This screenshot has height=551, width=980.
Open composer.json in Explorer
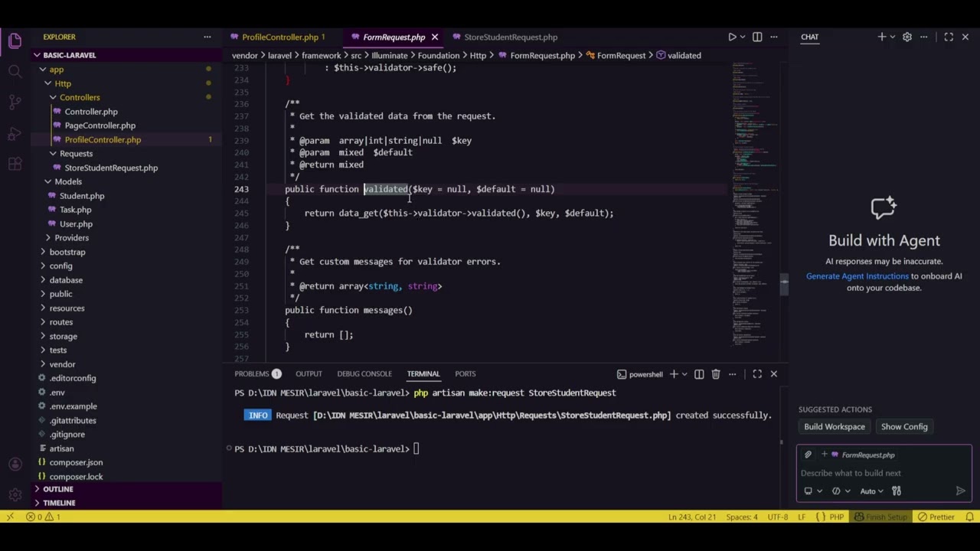76,462
